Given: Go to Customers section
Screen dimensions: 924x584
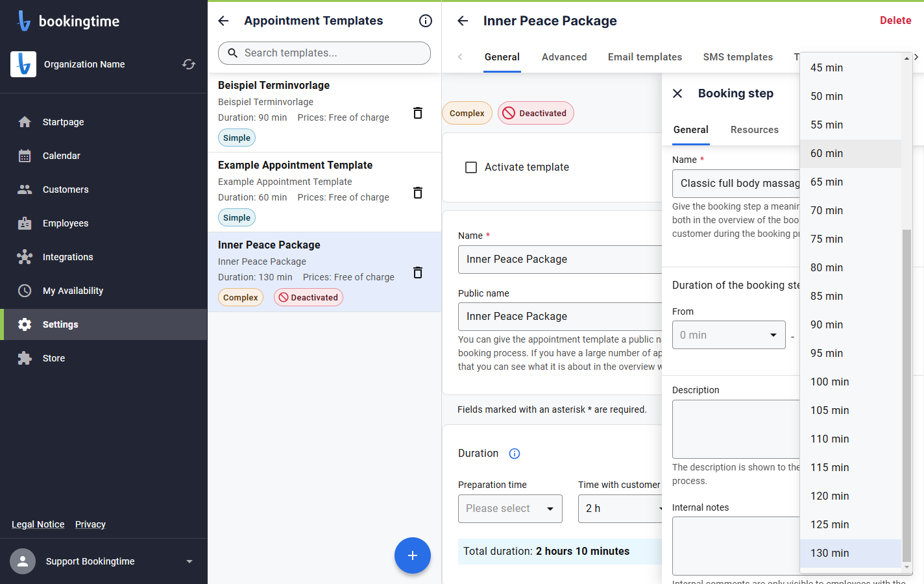Looking at the screenshot, I should (x=104, y=189).
